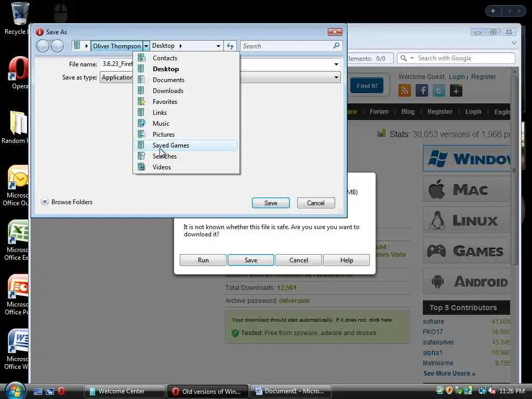The image size is (532, 399).
Task: Choose Desktop in the folder dropdown list
Action: (x=186, y=69)
